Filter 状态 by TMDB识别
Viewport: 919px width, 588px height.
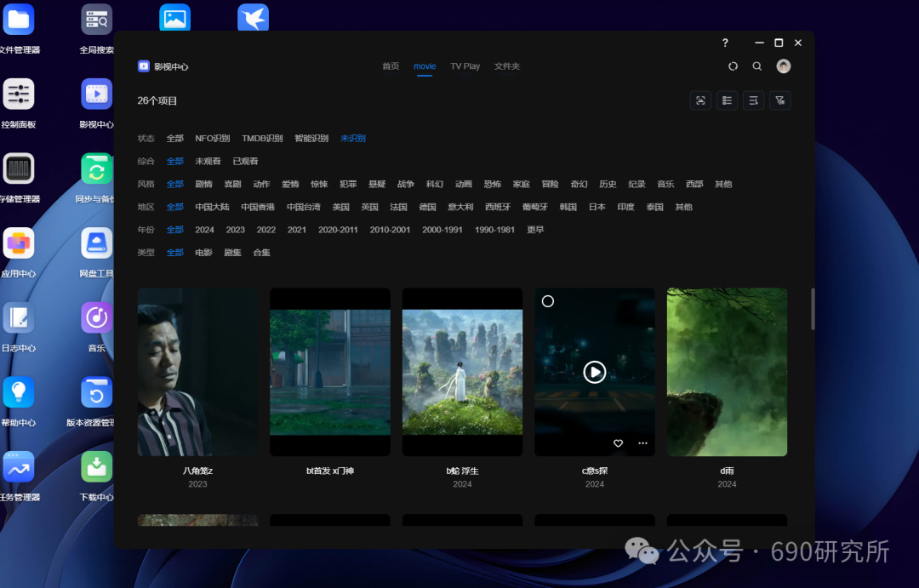tap(262, 139)
